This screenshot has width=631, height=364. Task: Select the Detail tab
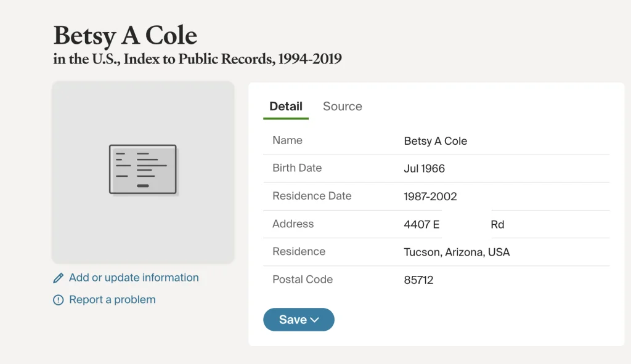(x=286, y=107)
